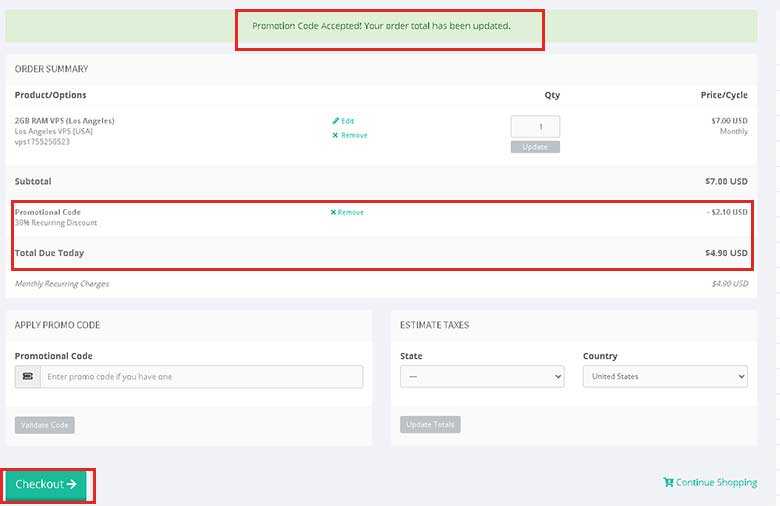Click the ORDER SUMMARY heading
Viewport: 780px width, 506px height.
coord(52,69)
